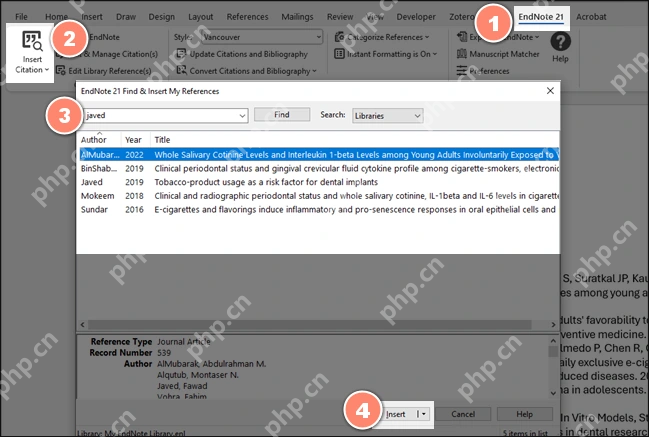649x437 pixels.
Task: Click the preview pane scroll up arrow
Action: 553,341
